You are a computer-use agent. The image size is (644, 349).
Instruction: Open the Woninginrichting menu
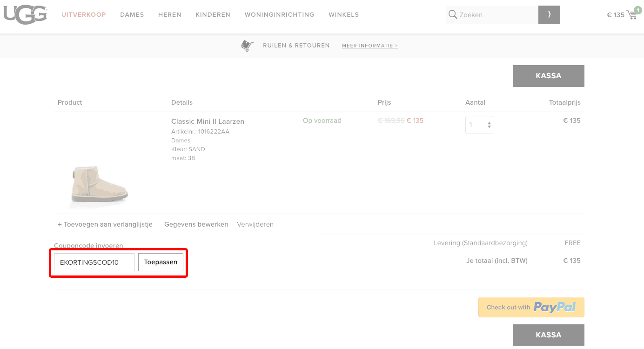pos(280,14)
